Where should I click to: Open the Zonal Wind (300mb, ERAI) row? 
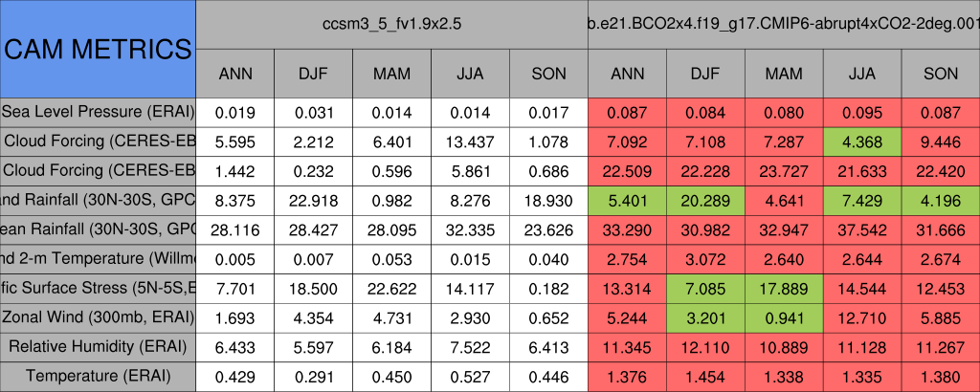point(98,316)
